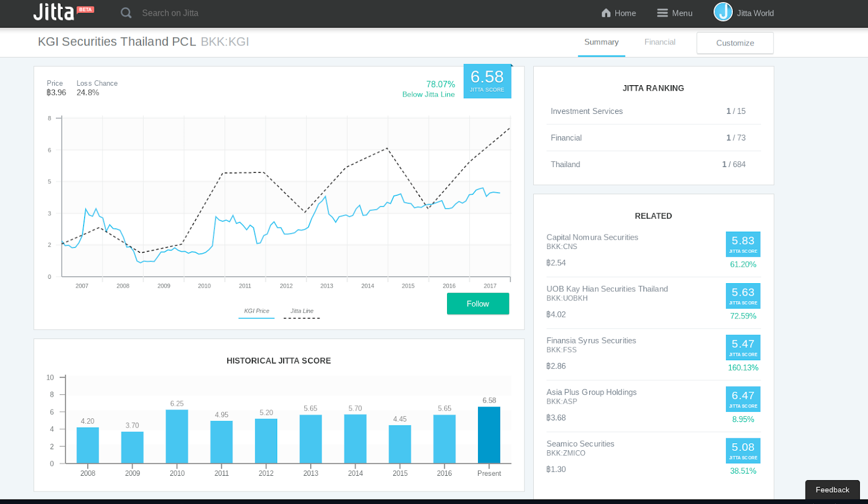868x504 pixels.
Task: Click the 160.13% value under FSS
Action: coord(743,368)
